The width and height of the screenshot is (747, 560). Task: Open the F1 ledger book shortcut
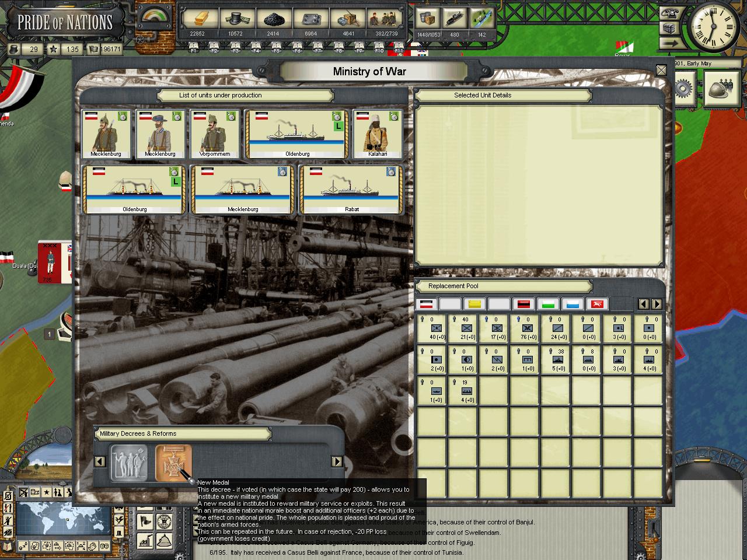194,47
